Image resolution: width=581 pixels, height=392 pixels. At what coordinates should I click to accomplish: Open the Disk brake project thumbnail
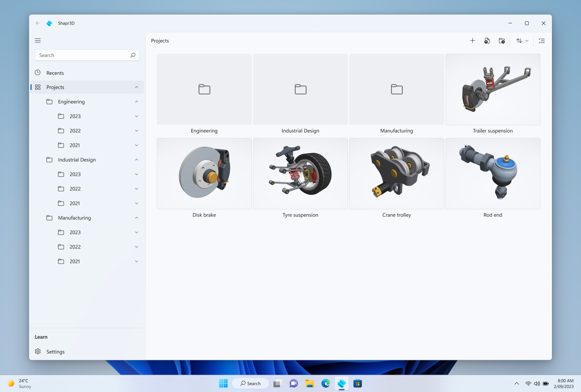[x=204, y=173]
